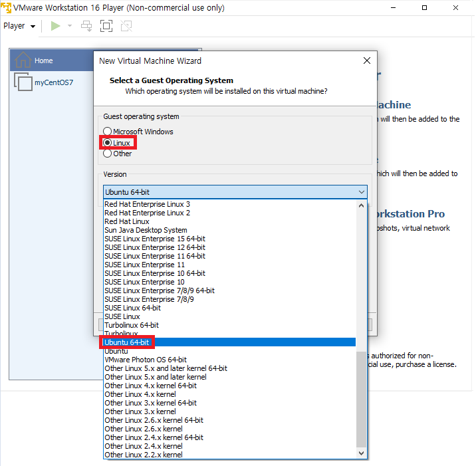
Task: Select Turbolinux 64-bit entry
Action: click(230, 325)
